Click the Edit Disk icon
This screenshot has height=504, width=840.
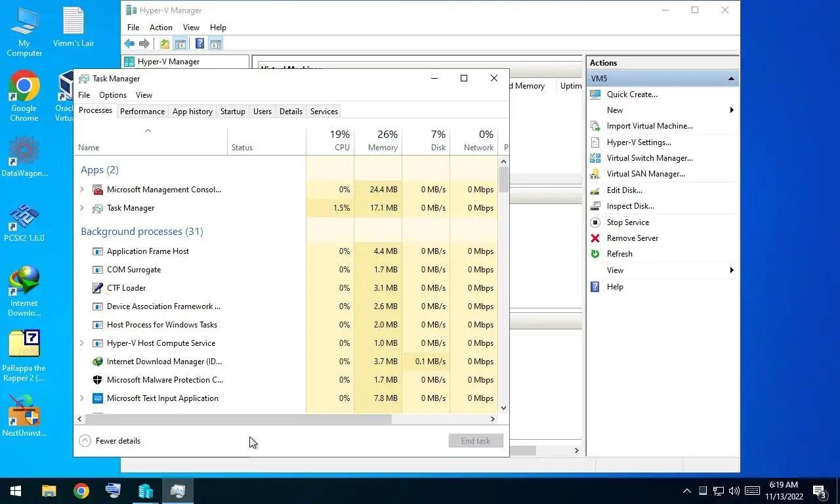(595, 190)
